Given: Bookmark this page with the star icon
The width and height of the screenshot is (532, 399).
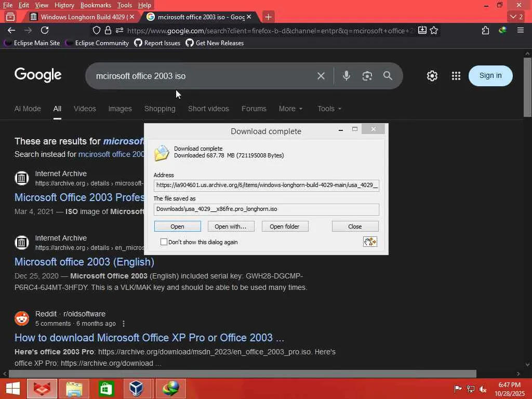Looking at the screenshot, I should coord(434,31).
